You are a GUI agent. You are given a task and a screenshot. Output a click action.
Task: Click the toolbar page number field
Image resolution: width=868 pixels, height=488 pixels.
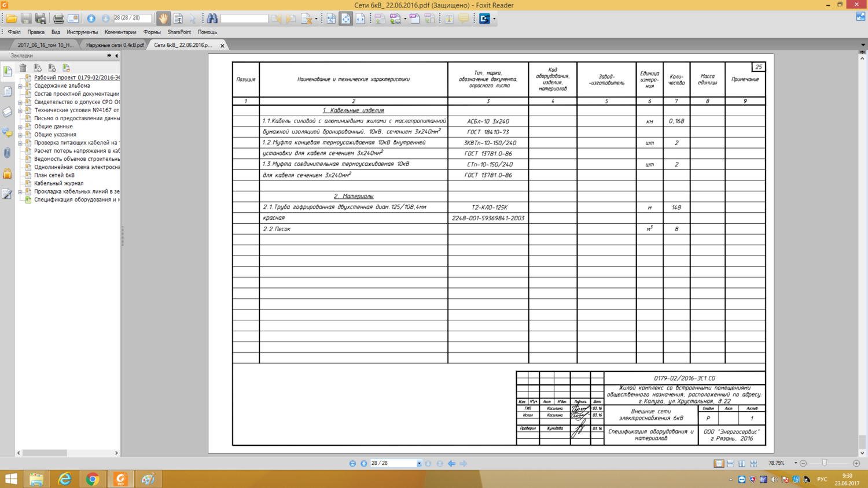133,19
